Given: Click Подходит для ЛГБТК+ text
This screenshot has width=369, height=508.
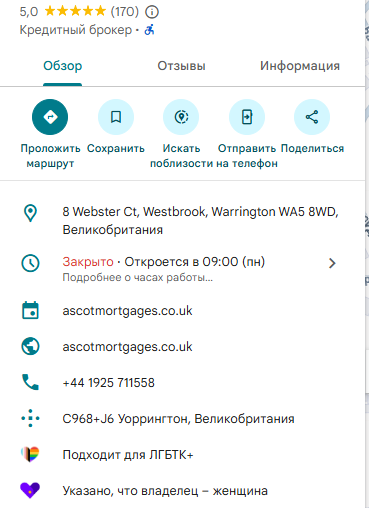Looking at the screenshot, I should 128,455.
